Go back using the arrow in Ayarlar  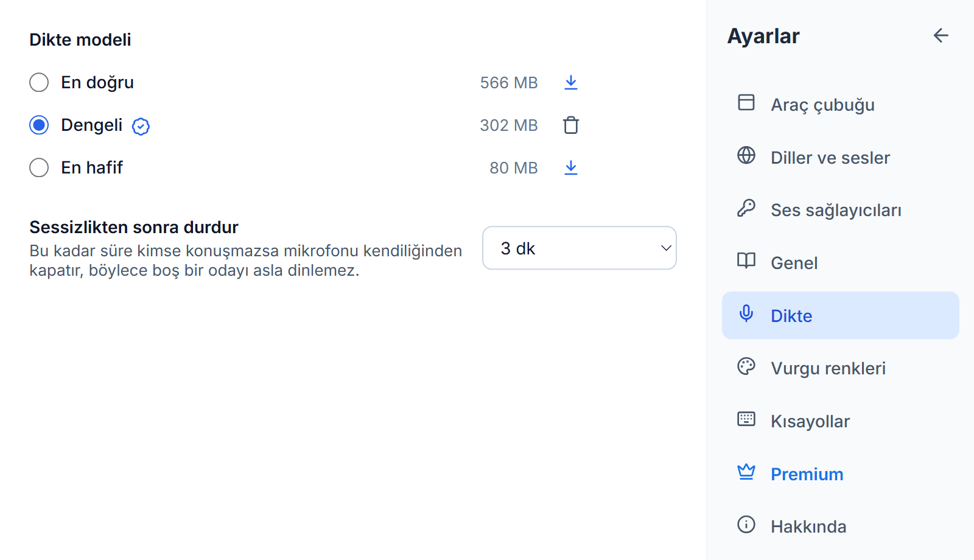(x=941, y=35)
